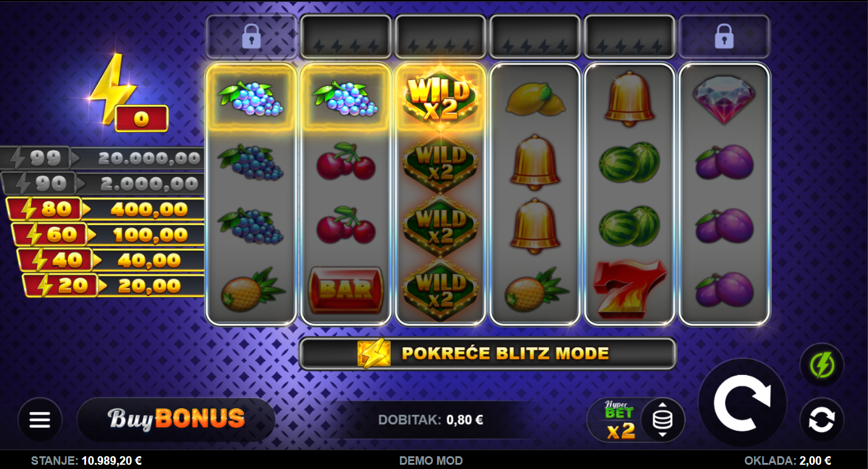Image resolution: width=868 pixels, height=469 pixels.
Task: Spin the reels with the large spin button
Action: tap(742, 403)
